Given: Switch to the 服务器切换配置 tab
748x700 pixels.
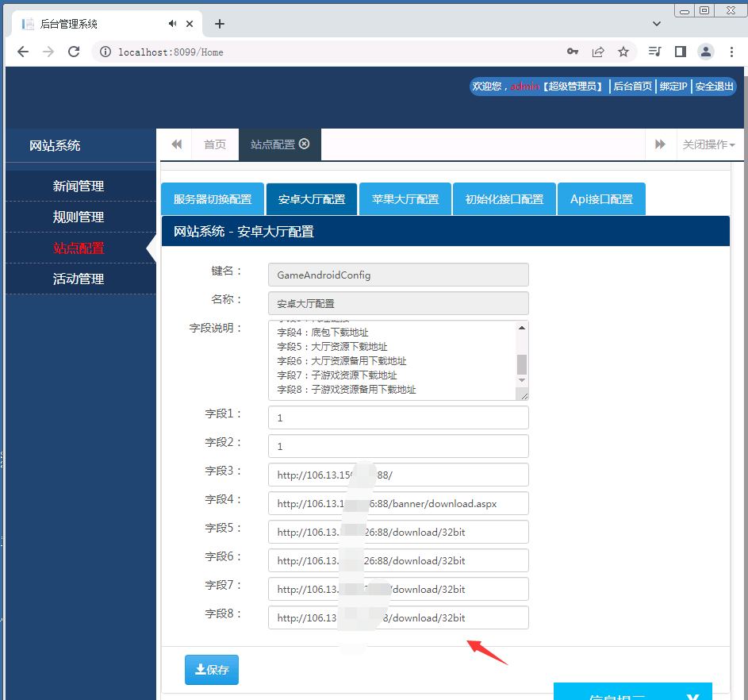Looking at the screenshot, I should coord(213,199).
